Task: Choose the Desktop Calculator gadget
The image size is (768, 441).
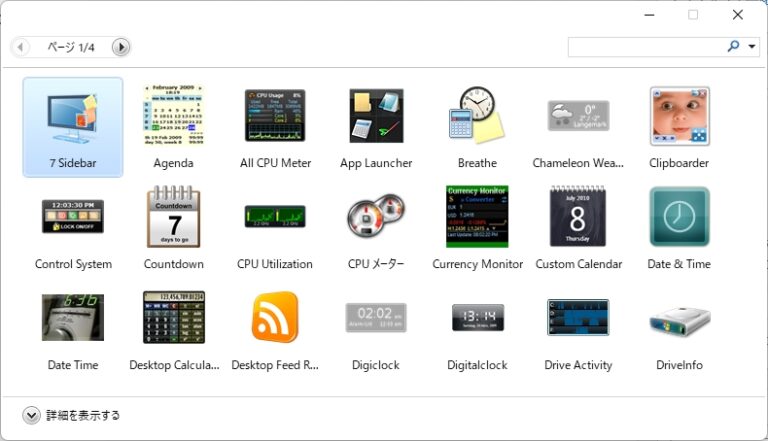Action: (x=173, y=318)
